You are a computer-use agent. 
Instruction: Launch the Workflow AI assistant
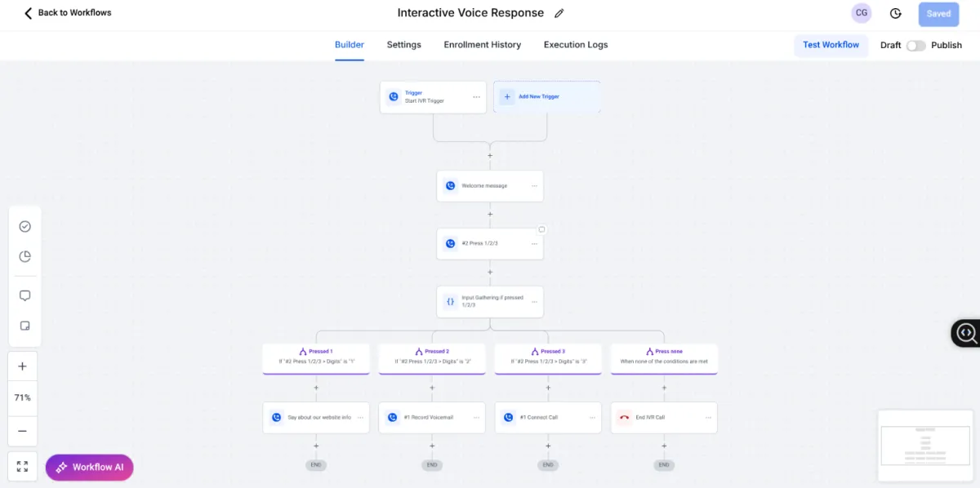(89, 467)
